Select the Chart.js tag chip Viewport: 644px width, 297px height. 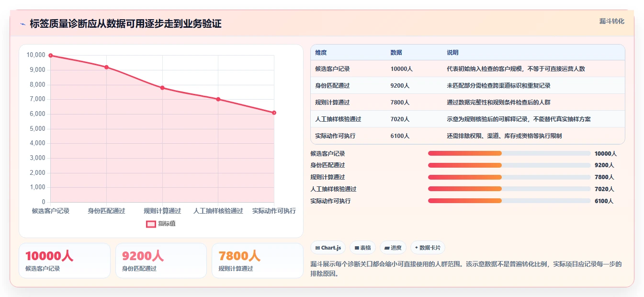[328, 248]
